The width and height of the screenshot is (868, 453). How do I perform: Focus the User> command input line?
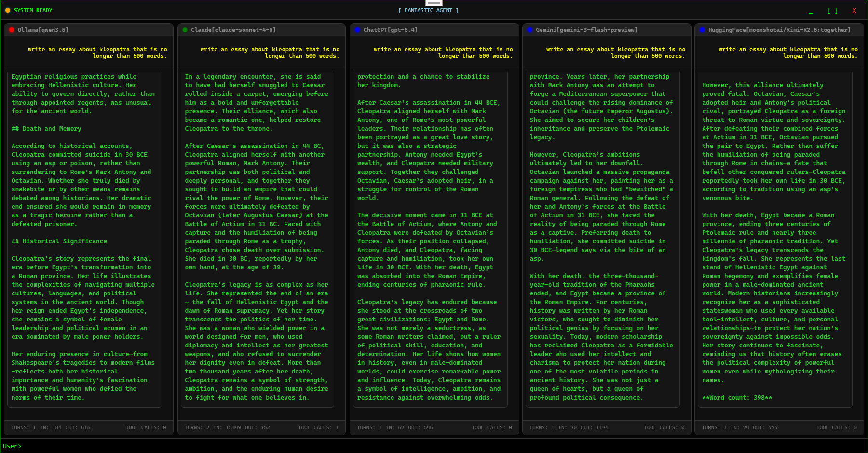coord(434,446)
